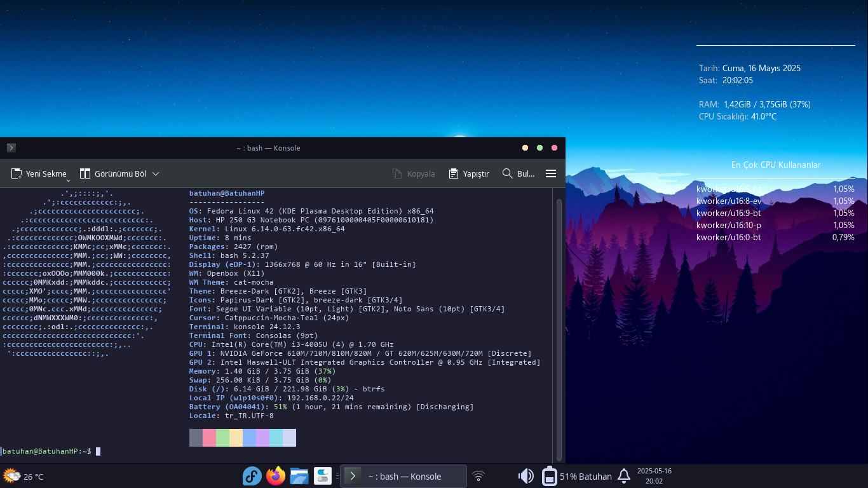This screenshot has height=488, width=868.
Task: Expand the Görünümü Böl dropdown arrow
Action: (x=156, y=173)
